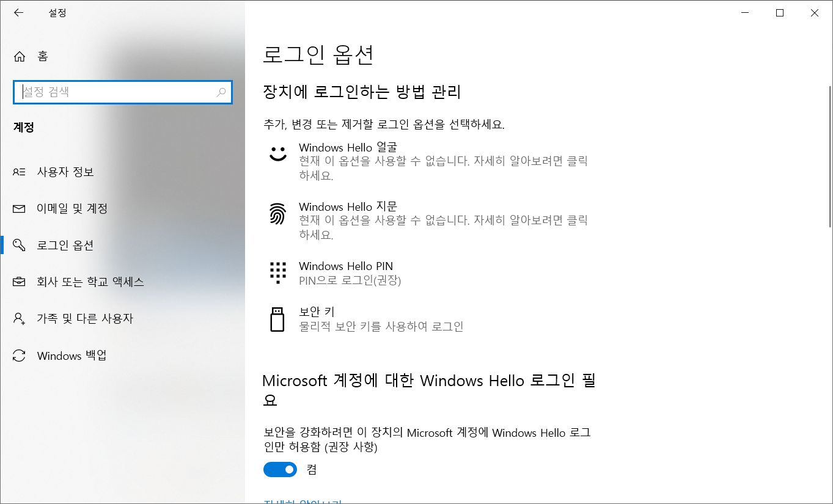Click the 보안 키 USB icon
833x504 pixels.
278,320
